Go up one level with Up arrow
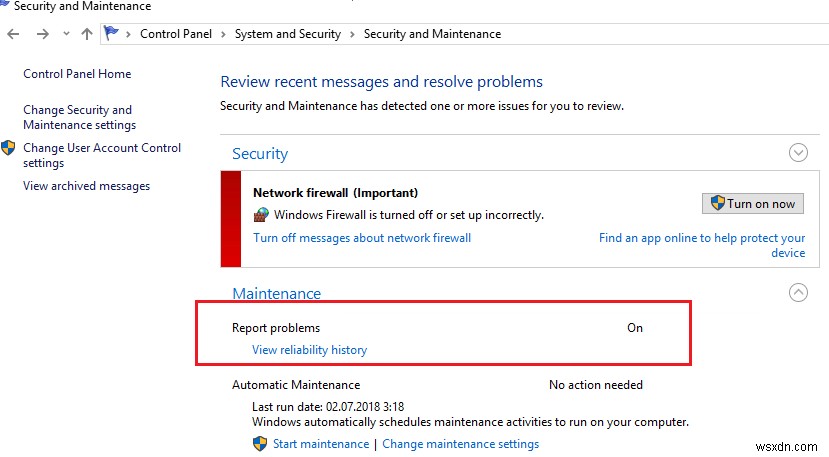 87,34
